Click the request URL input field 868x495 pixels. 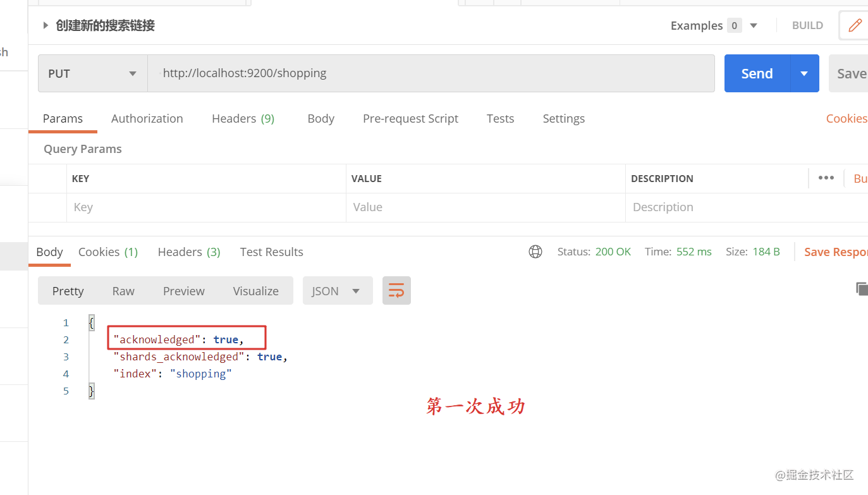[x=431, y=73]
